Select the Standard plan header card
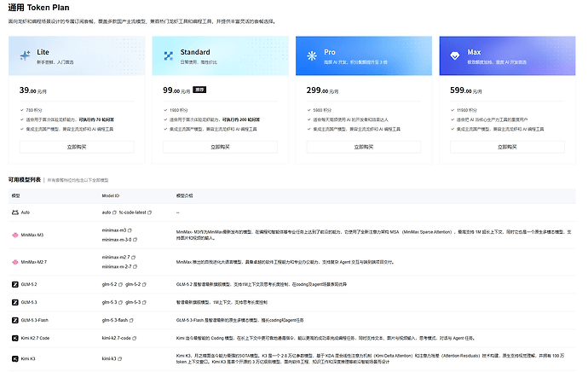The image size is (588, 372). (x=220, y=56)
